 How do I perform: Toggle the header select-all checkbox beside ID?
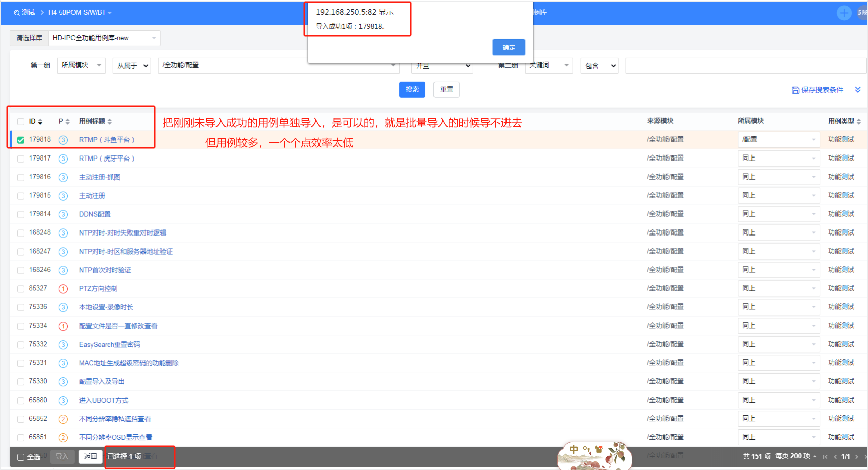(x=21, y=122)
